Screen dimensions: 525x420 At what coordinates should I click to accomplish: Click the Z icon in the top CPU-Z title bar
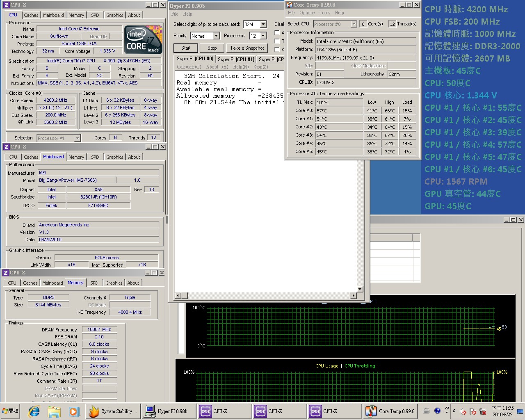[x=6, y=5]
